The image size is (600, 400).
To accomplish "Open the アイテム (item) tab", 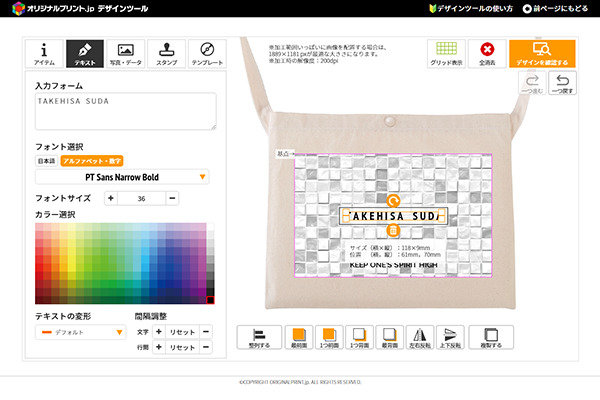I will [43, 53].
